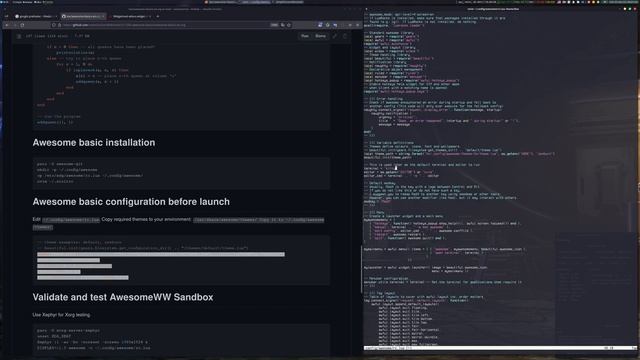Open a new browser tab with plus button
Viewport: 640px width, 360px height.
(x=158, y=16)
